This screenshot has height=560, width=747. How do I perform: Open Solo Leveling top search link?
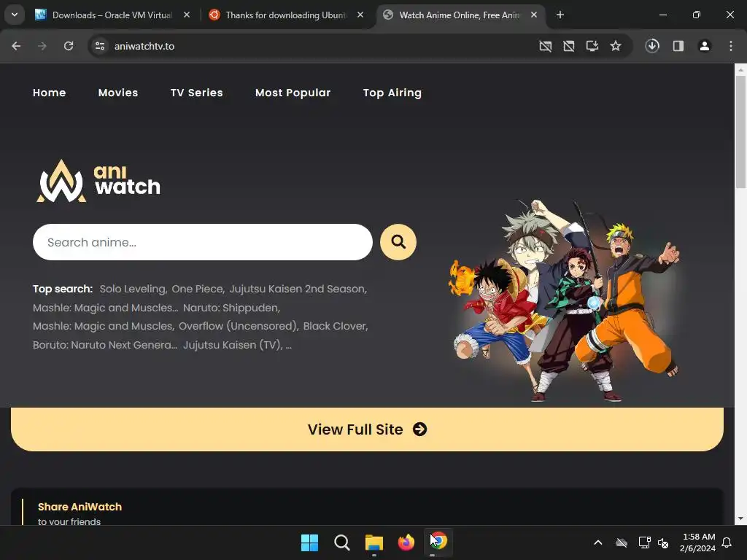[133, 289]
